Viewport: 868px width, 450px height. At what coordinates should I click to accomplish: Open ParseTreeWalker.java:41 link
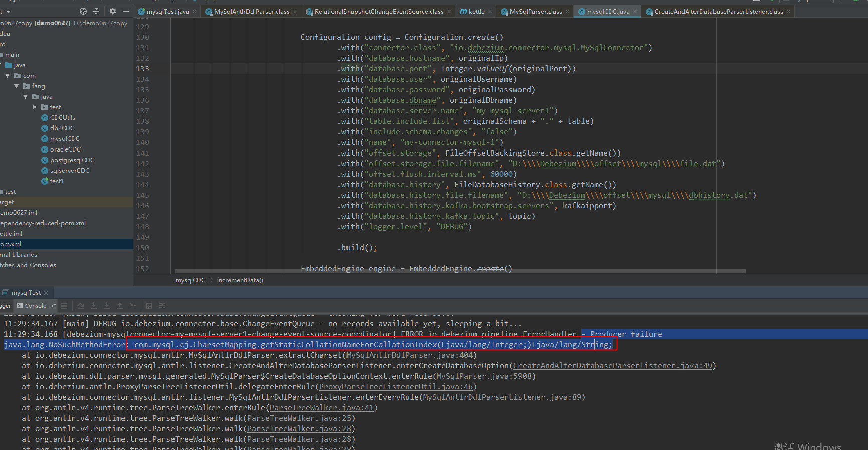(321, 408)
